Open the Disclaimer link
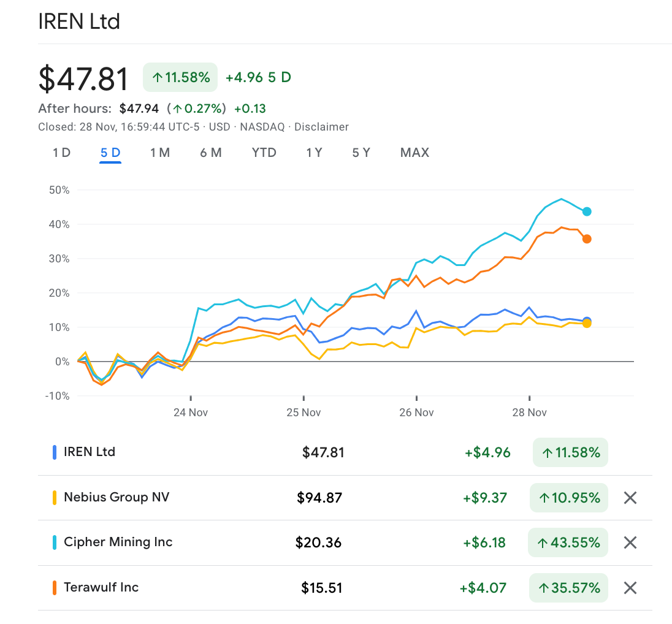Image resolution: width=672 pixels, height=624 pixels. (x=321, y=127)
